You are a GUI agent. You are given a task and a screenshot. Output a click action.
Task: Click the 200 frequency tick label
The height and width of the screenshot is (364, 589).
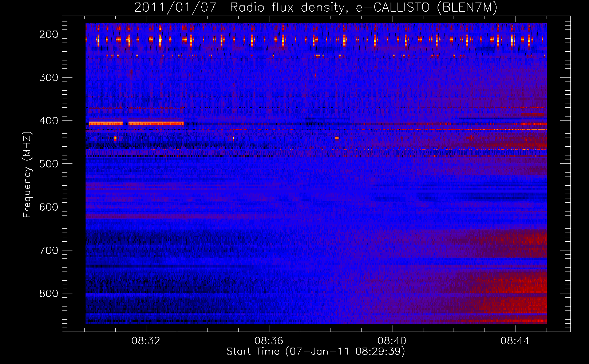[x=49, y=34]
